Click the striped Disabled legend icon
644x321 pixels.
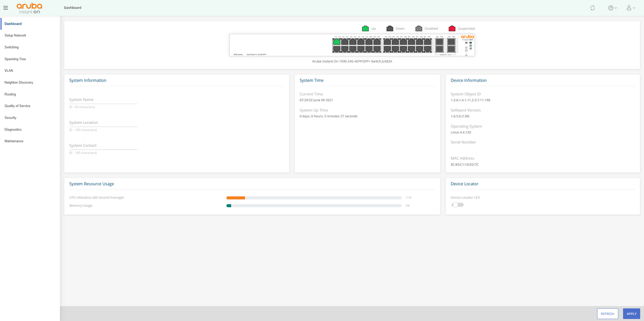tap(419, 28)
